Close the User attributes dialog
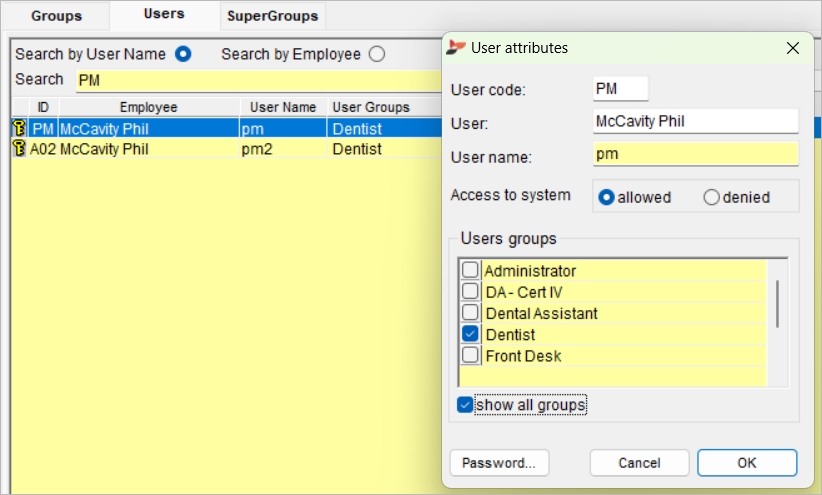This screenshot has width=822, height=495. click(x=793, y=48)
